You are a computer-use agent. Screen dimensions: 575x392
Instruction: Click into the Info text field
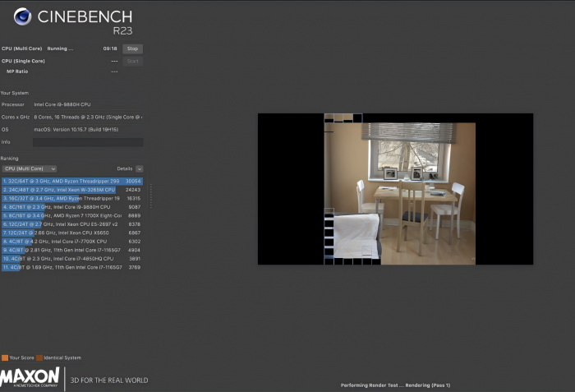87,142
